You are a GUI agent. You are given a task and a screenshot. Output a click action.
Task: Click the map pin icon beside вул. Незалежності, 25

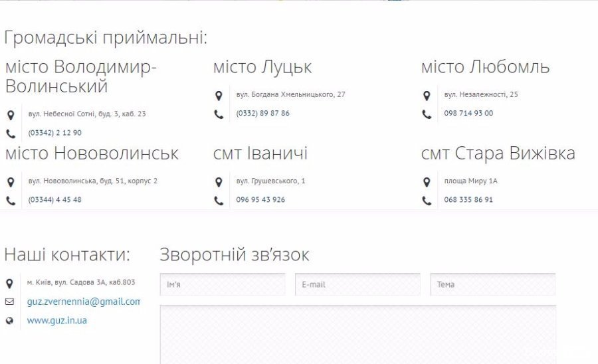427,95
